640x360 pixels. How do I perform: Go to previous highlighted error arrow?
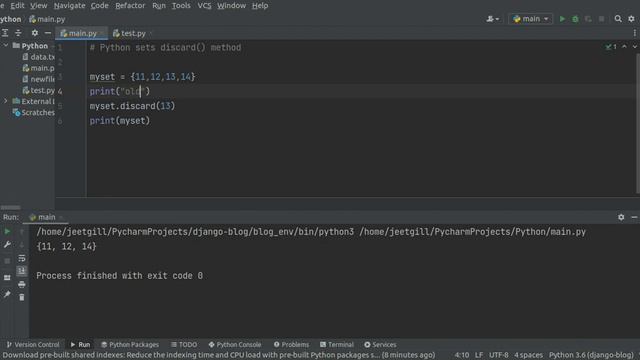point(624,47)
